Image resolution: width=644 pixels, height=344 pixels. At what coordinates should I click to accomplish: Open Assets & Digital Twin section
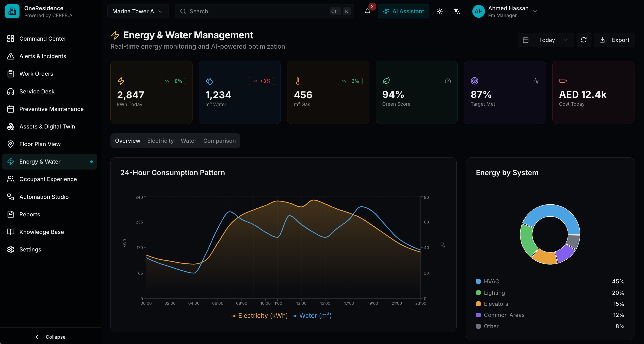point(47,127)
